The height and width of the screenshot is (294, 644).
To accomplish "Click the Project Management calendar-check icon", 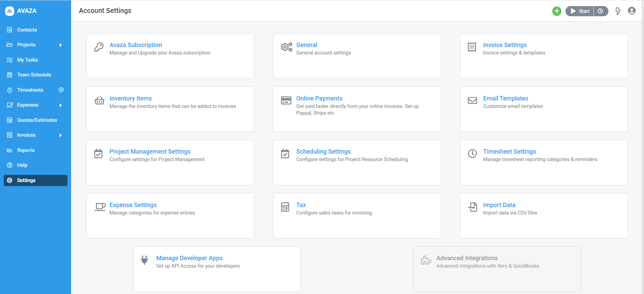I will pyautogui.click(x=98, y=154).
